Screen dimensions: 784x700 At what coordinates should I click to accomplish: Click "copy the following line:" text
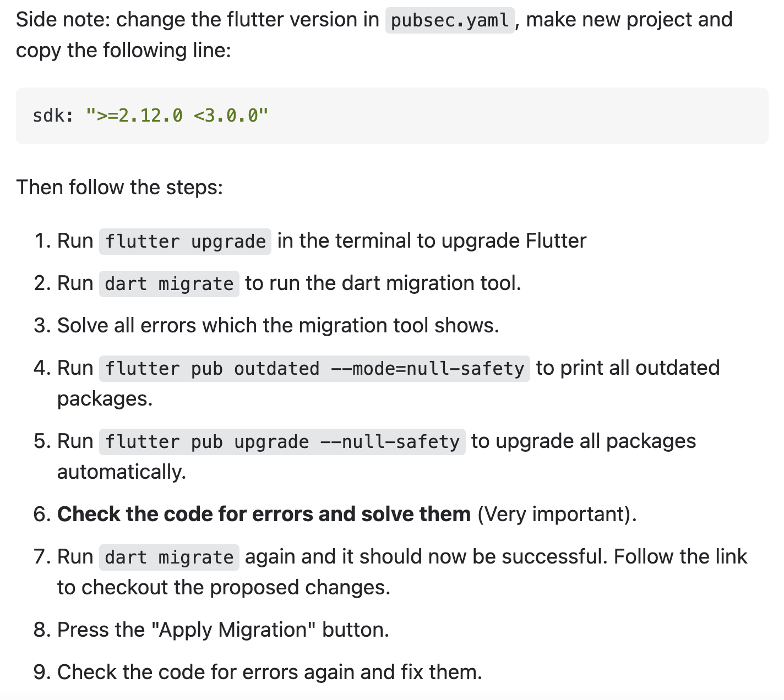pos(123,51)
